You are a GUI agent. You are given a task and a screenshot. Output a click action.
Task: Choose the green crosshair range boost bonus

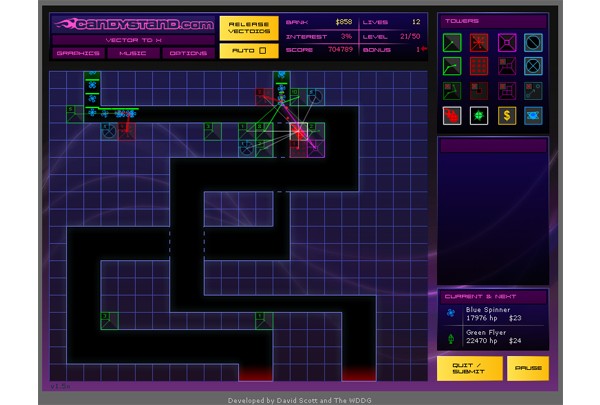click(x=479, y=116)
